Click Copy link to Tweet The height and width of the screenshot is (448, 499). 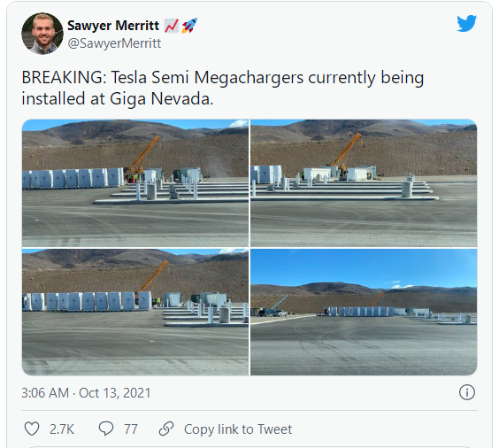tap(238, 429)
